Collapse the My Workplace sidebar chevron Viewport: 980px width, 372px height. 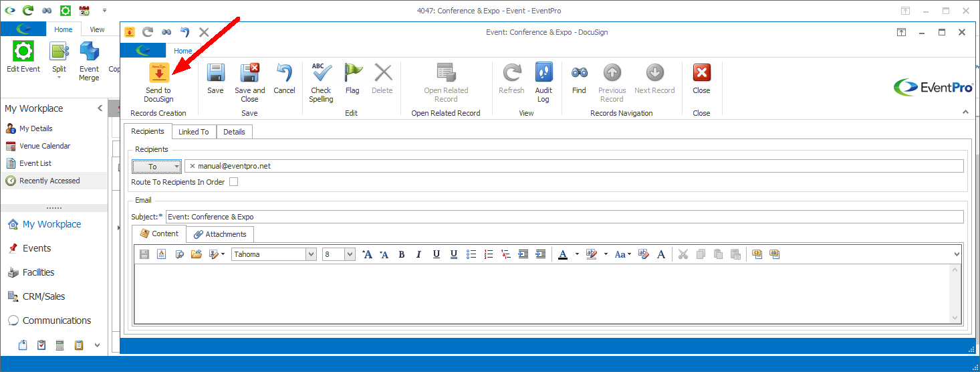tap(100, 108)
